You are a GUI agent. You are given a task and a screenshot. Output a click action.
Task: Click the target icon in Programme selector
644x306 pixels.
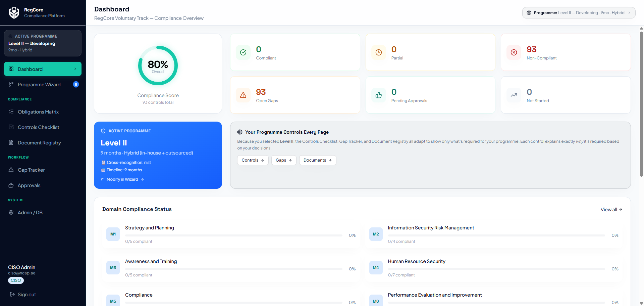click(529, 13)
